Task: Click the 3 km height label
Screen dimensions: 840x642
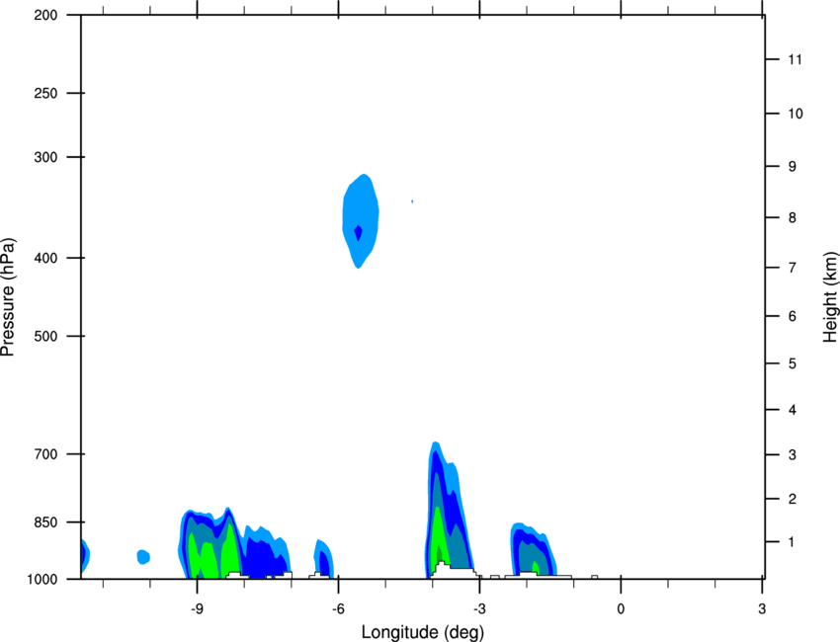Action: tap(793, 455)
